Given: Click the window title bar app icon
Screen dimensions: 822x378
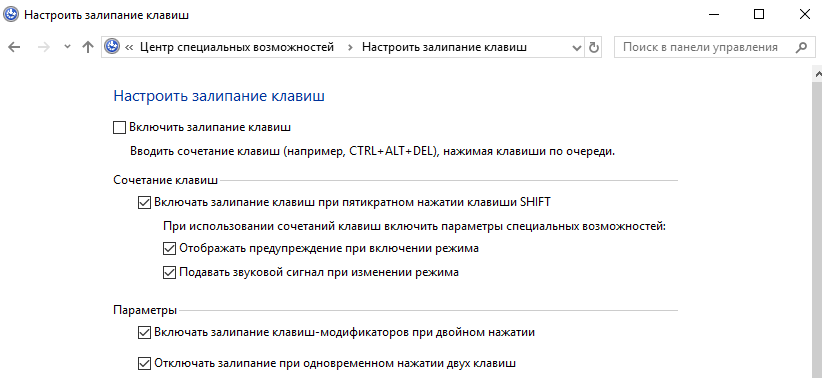Looking at the screenshot, I should click(12, 15).
